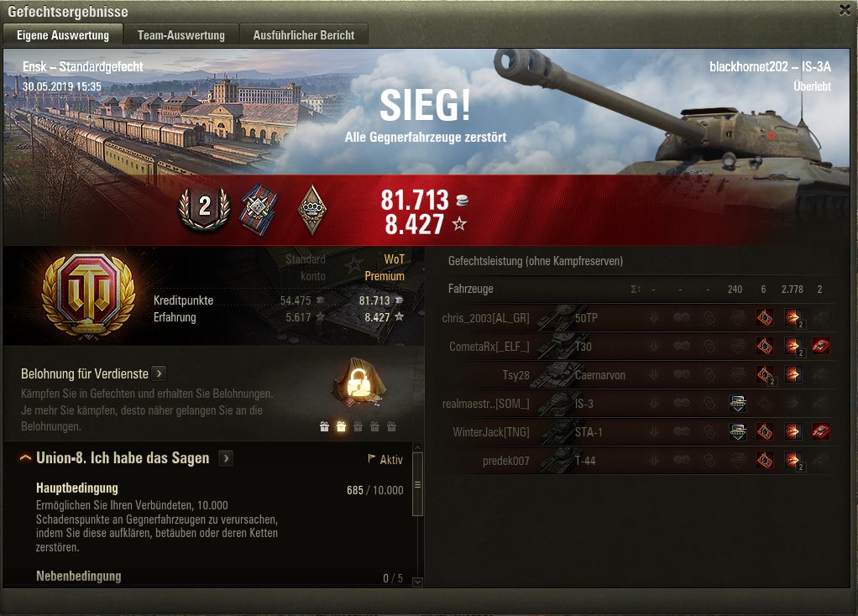This screenshot has width=858, height=616.
Task: Click the WoT Premium account emblem
Action: click(x=89, y=295)
